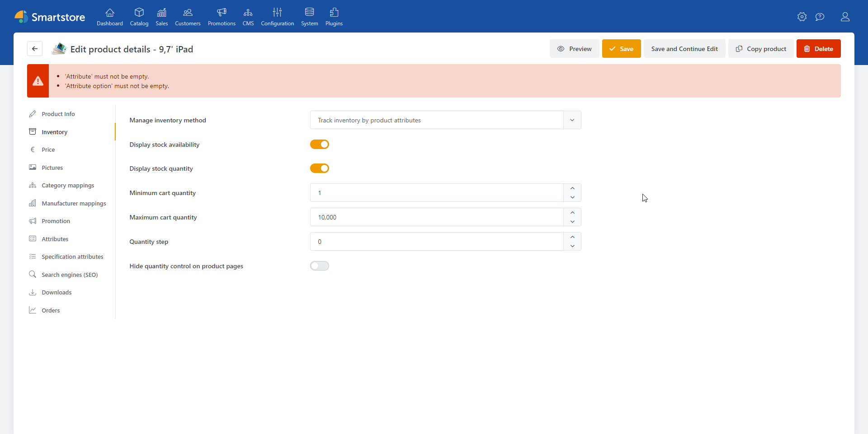Open the user account menu
The width and height of the screenshot is (868, 434).
click(845, 17)
